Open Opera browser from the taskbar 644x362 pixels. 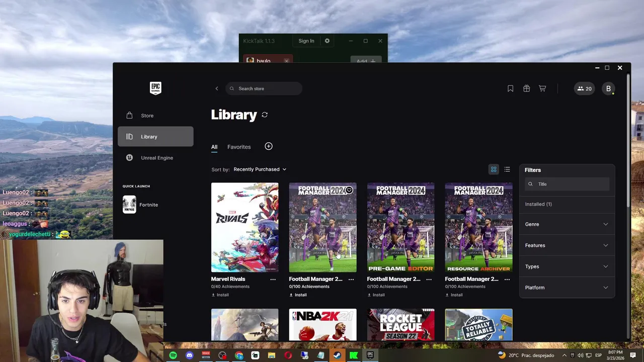tap(288, 355)
